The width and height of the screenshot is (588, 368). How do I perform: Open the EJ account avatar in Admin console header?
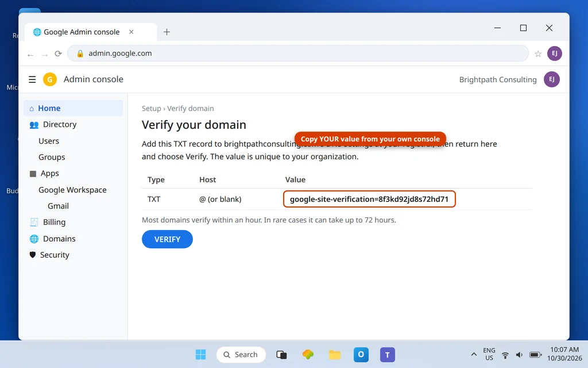[552, 79]
